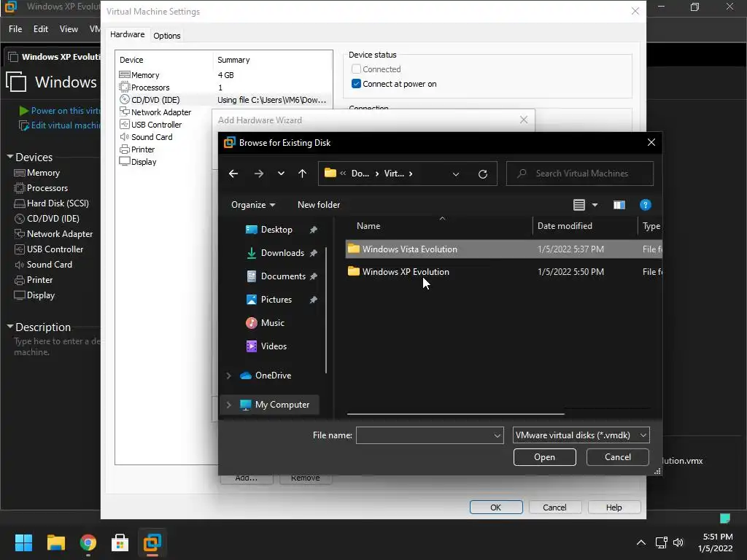Image resolution: width=747 pixels, height=560 pixels.
Task: Open Pictures in navigation pane
Action: 276,300
